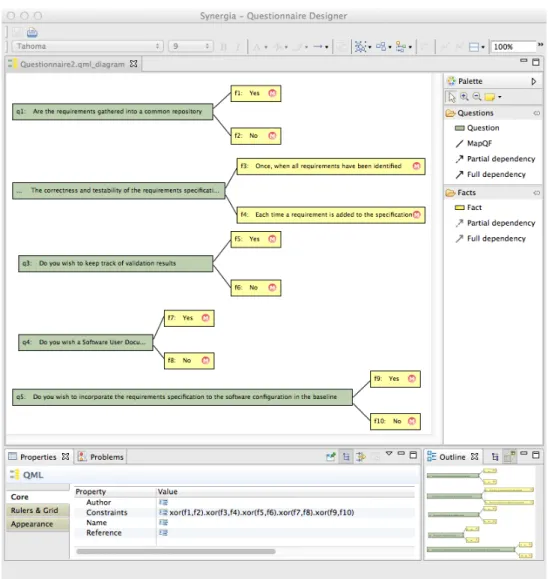Open the font size 9 dropdown
The height and width of the screenshot is (579, 549).
point(191,47)
